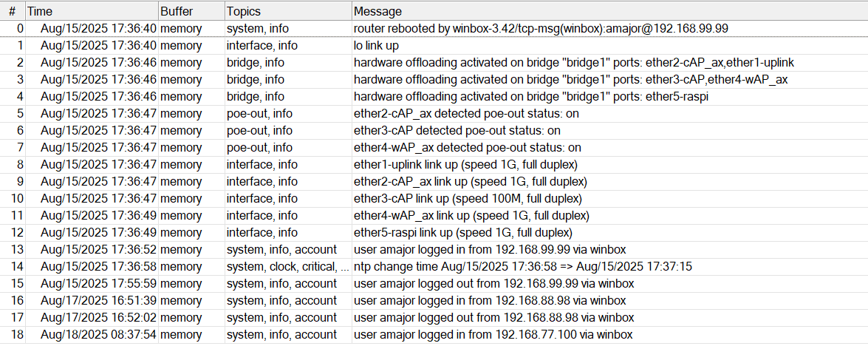
Task: Click the logged out from 192.168.88.98 row
Action: pos(490,317)
